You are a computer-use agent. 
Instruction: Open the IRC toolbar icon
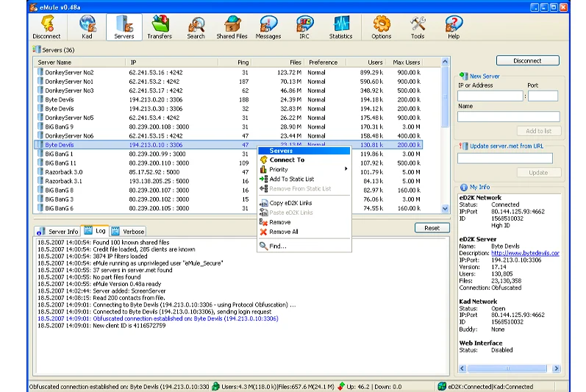pos(304,27)
